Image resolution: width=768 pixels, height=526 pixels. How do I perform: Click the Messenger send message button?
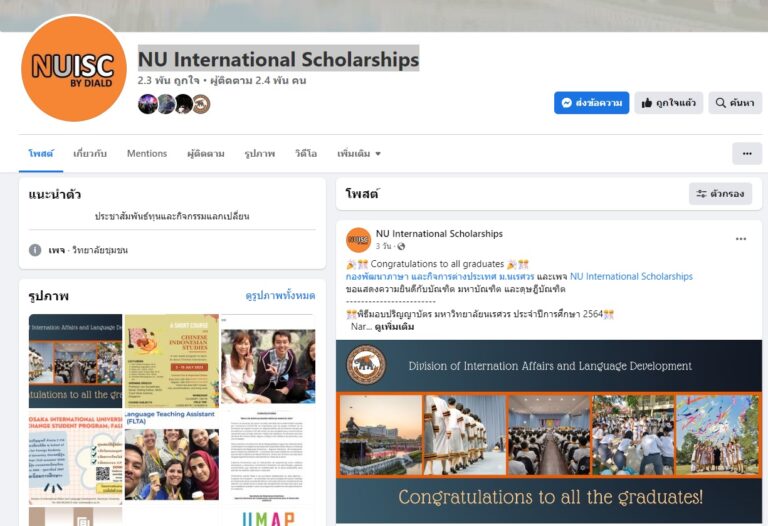point(591,103)
